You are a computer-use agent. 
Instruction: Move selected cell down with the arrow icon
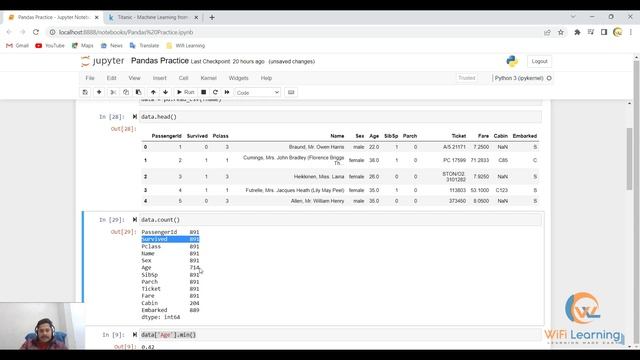click(x=165, y=92)
